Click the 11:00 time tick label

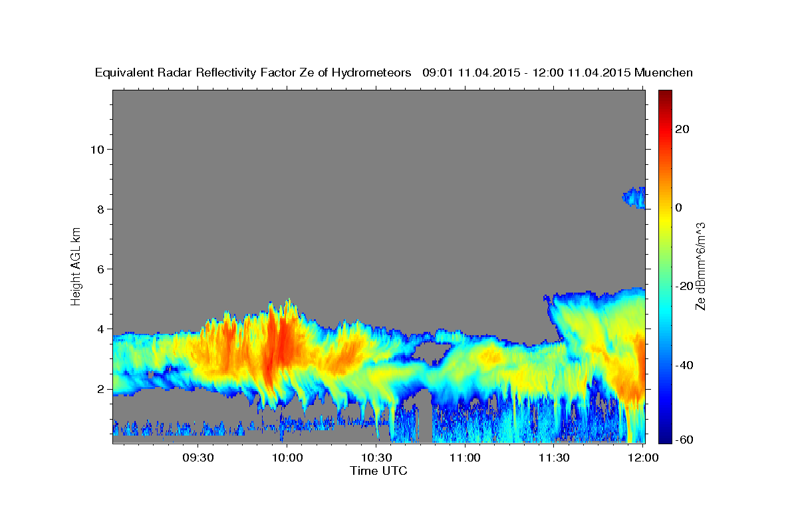point(465,458)
